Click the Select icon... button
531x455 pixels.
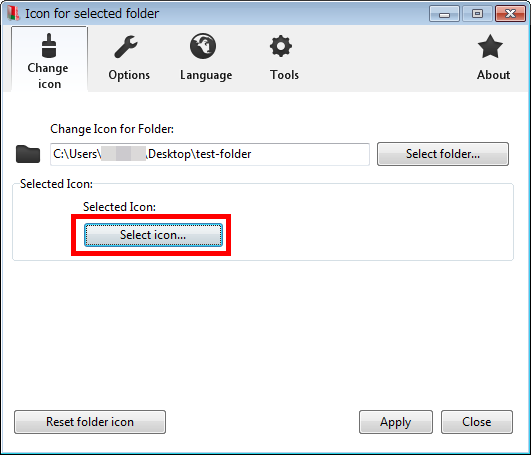153,235
